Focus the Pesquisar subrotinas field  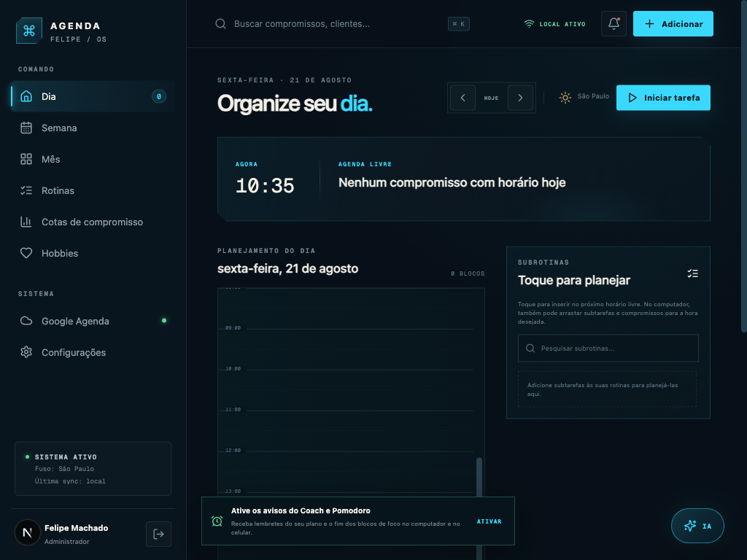[x=608, y=348]
